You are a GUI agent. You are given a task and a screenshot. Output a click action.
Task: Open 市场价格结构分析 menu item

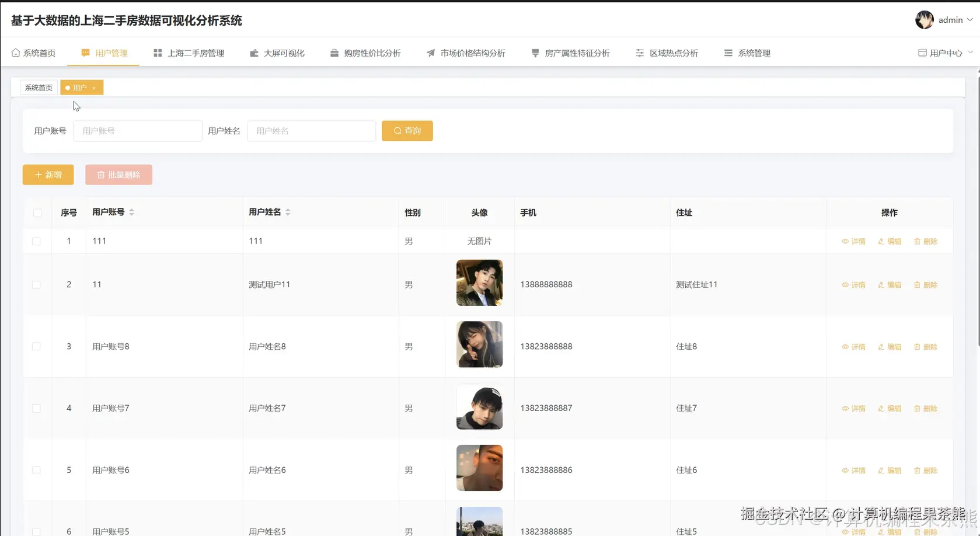click(x=466, y=53)
